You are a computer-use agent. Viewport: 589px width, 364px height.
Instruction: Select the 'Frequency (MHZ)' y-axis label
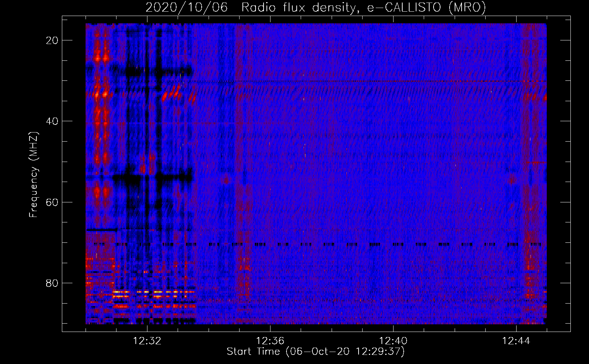tap(33, 175)
